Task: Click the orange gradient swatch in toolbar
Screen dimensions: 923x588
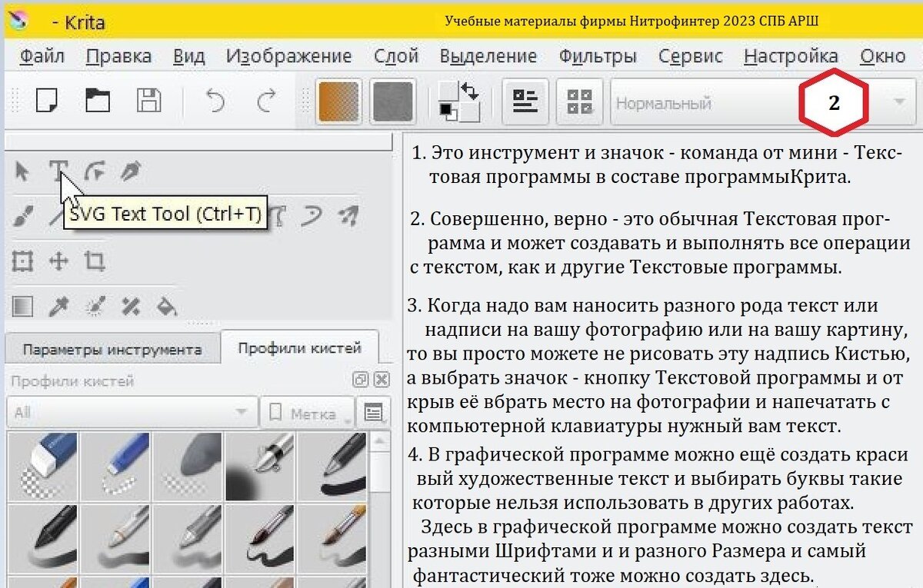Action: (x=338, y=101)
